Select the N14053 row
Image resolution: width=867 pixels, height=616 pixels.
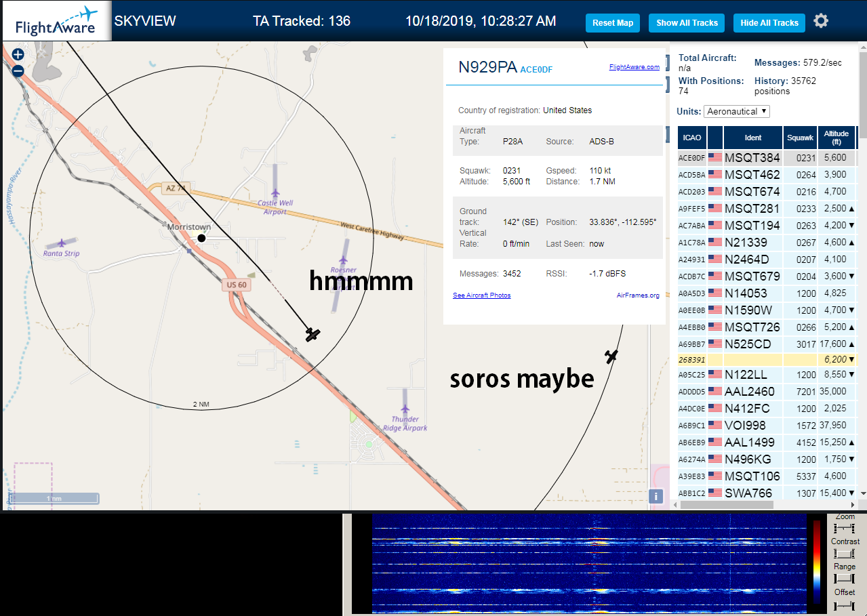pos(767,293)
